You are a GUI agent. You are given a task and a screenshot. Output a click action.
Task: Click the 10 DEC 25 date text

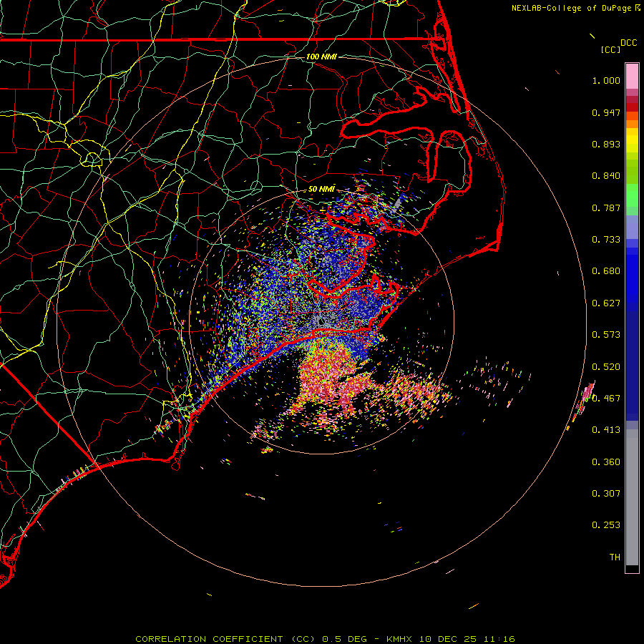tap(448, 639)
